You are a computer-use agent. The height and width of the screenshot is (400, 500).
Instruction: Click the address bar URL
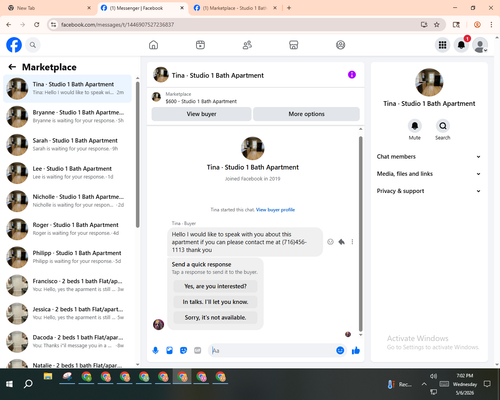pyautogui.click(x=117, y=25)
